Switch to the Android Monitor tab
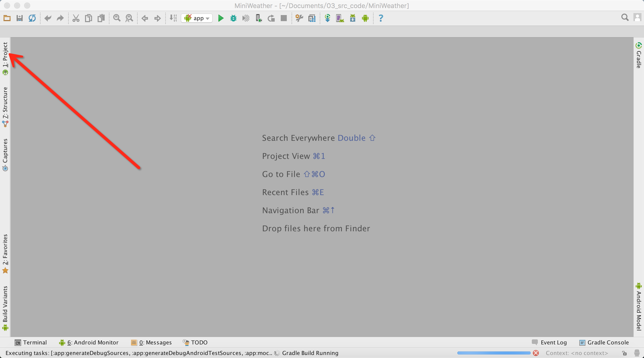Screen dimensions: 644x358 [89, 342]
